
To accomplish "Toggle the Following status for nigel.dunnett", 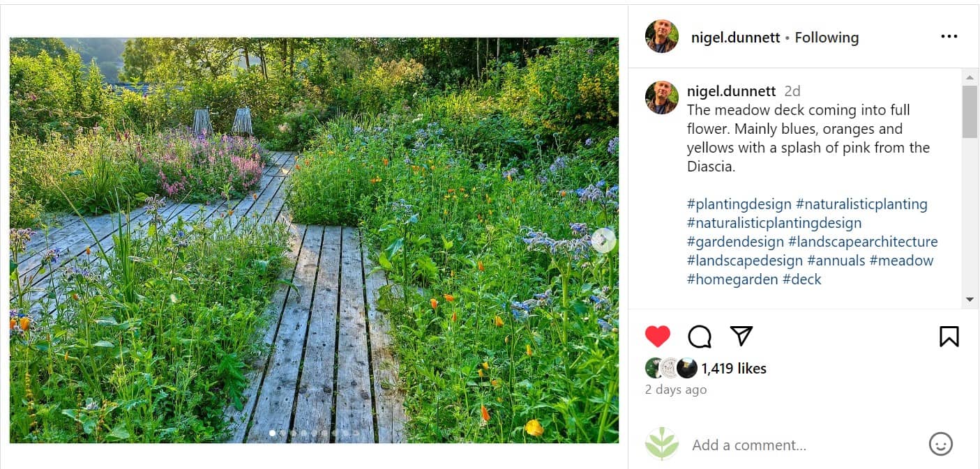I will point(827,38).
